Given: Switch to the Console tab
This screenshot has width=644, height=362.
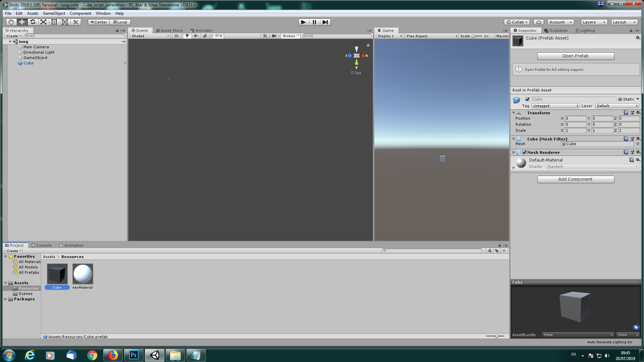Looking at the screenshot, I should coord(42,245).
